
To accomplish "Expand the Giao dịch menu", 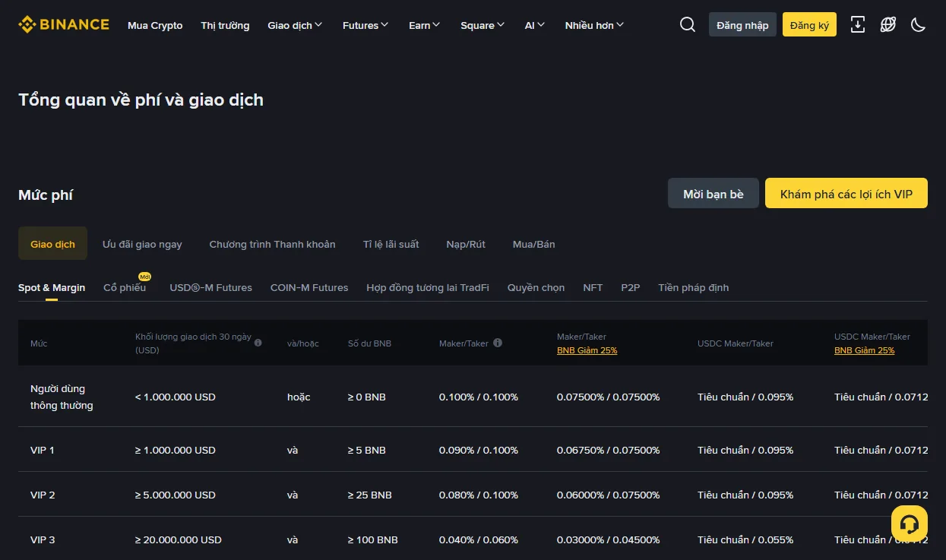I will click(295, 25).
